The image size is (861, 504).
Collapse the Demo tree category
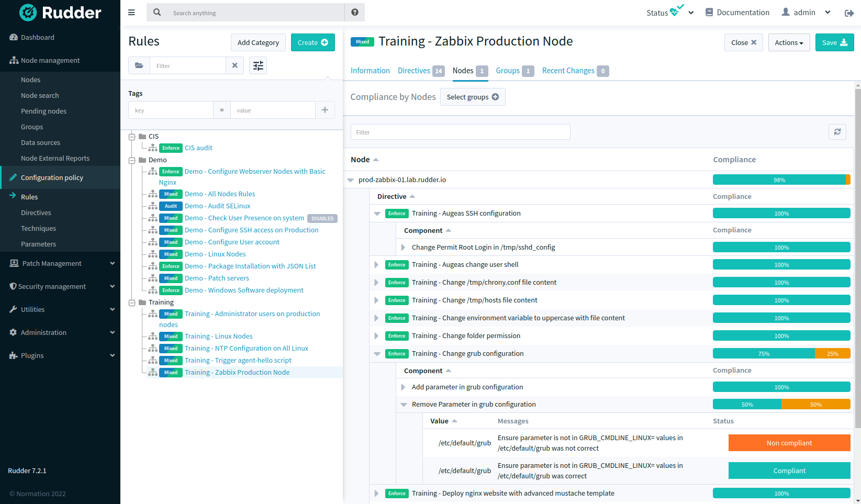pos(132,160)
